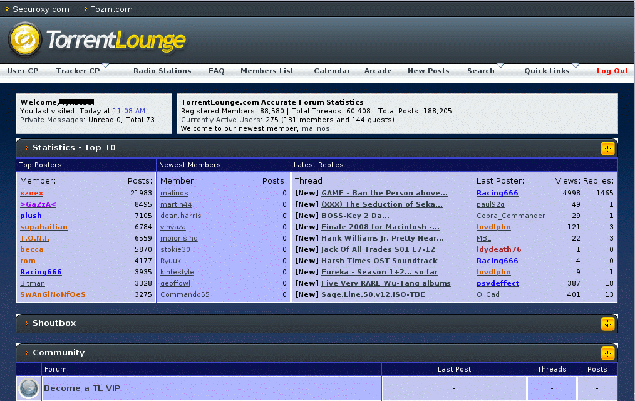Open the second link in the top bar
The width and height of the screenshot is (635, 401).
[111, 9]
